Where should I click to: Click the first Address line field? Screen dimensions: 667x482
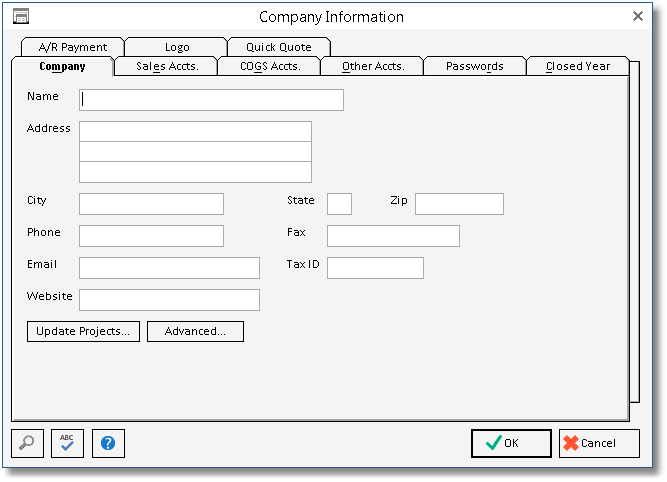(x=195, y=131)
